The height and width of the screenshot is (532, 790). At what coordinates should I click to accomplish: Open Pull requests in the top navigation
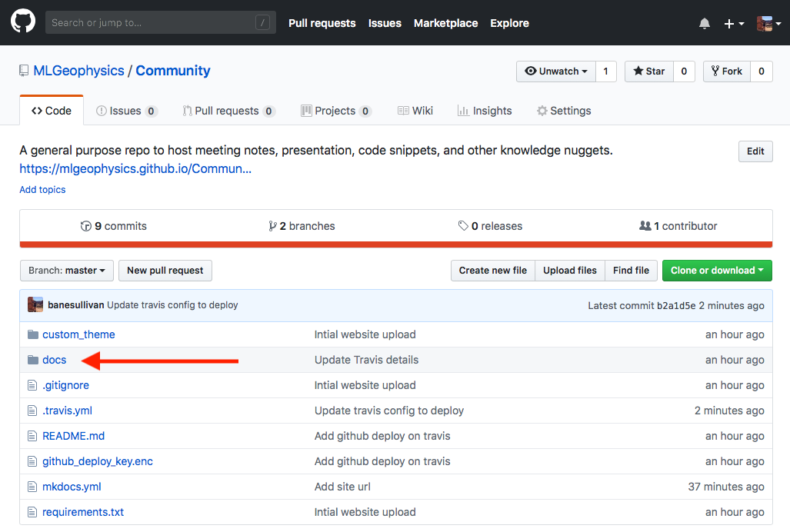pos(322,23)
